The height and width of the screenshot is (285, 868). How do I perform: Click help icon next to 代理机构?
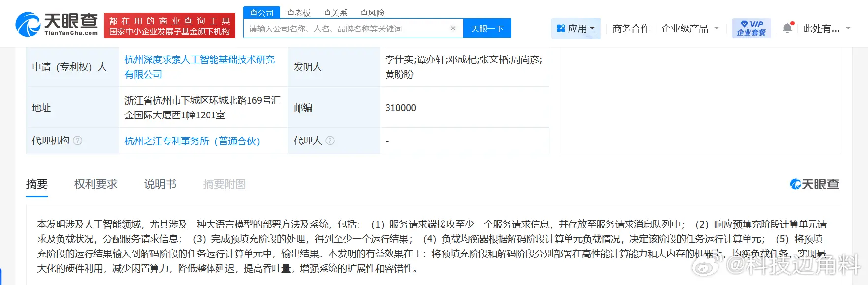coord(78,141)
